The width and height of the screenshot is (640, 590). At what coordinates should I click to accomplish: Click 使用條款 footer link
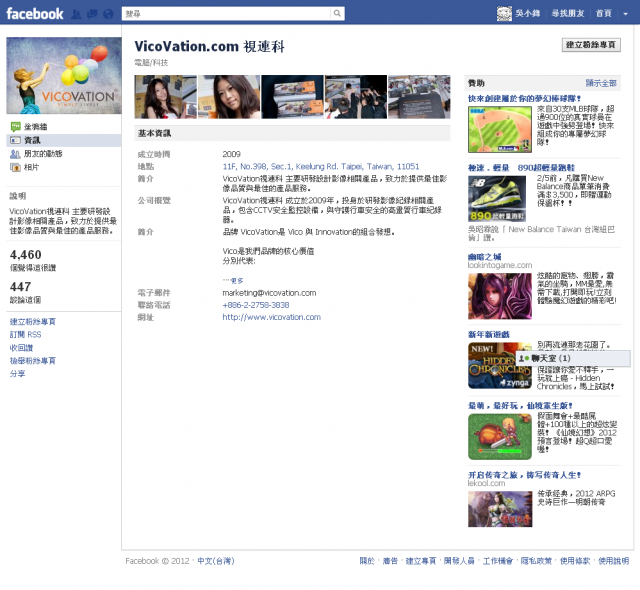[575, 561]
